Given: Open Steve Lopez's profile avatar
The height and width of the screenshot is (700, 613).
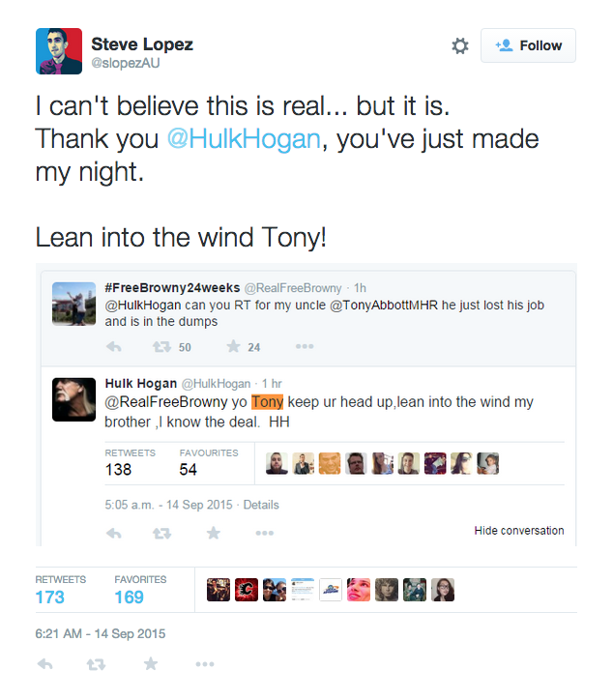Looking at the screenshot, I should 59,51.
